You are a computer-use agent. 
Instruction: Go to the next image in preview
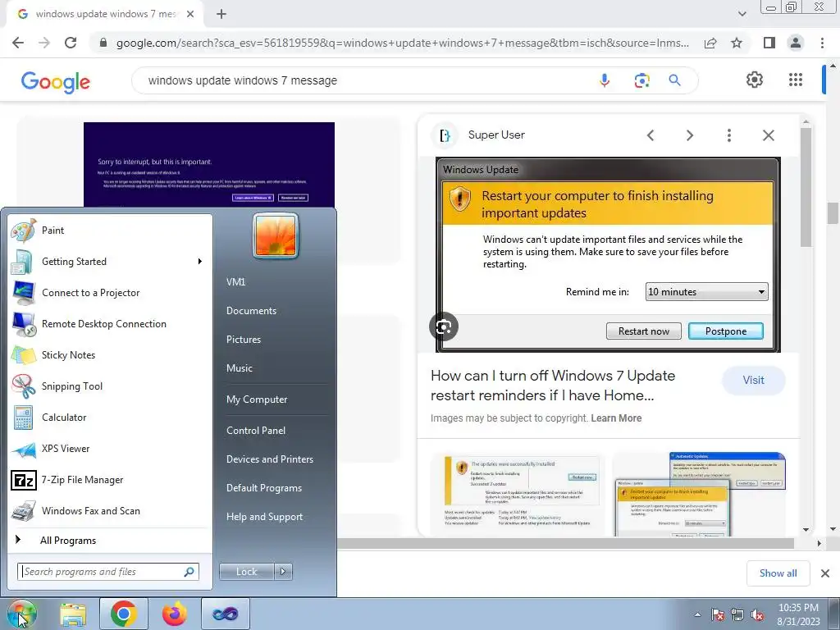click(689, 135)
